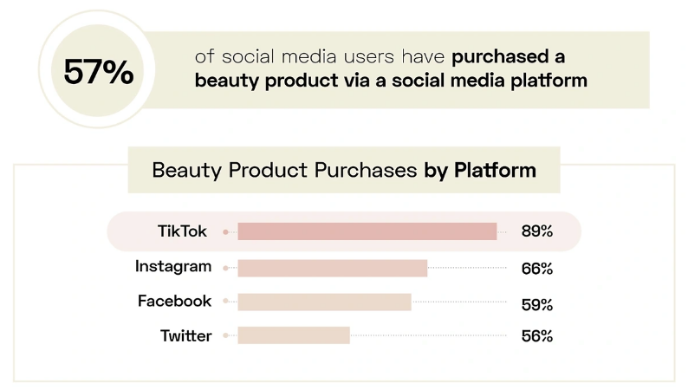Click the 59% value for Facebook
Screen dimensions: 688x390
pyautogui.click(x=537, y=304)
